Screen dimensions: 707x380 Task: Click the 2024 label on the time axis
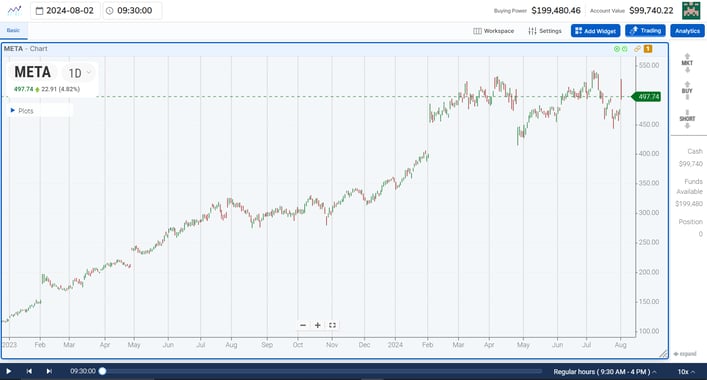point(395,345)
